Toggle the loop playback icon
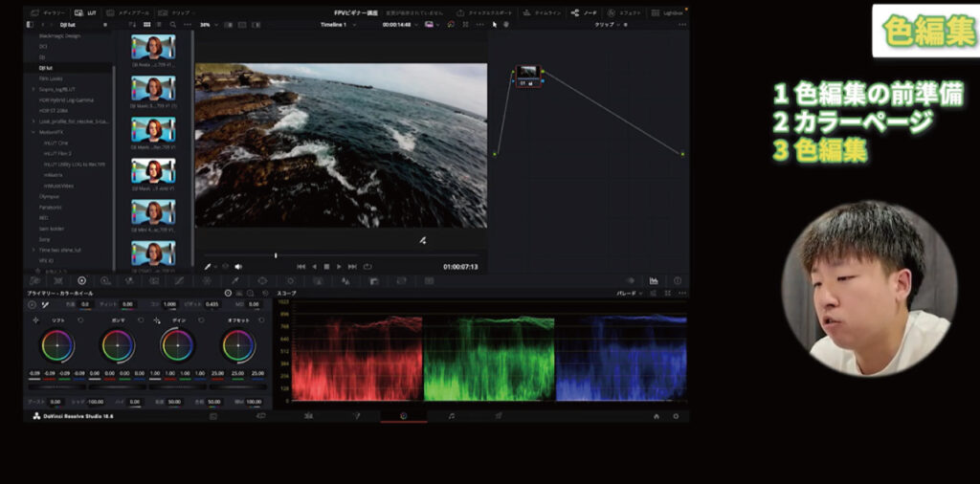The width and height of the screenshot is (980, 484). [x=366, y=267]
